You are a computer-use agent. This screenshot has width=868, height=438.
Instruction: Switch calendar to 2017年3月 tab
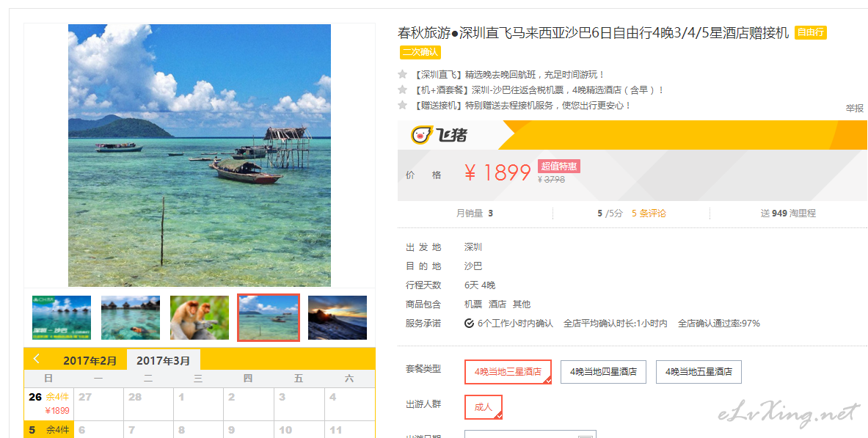point(164,360)
